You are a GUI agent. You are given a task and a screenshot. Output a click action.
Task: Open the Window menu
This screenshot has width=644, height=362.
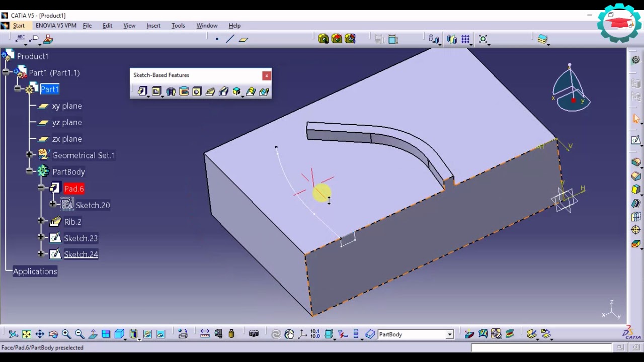pyautogui.click(x=207, y=26)
